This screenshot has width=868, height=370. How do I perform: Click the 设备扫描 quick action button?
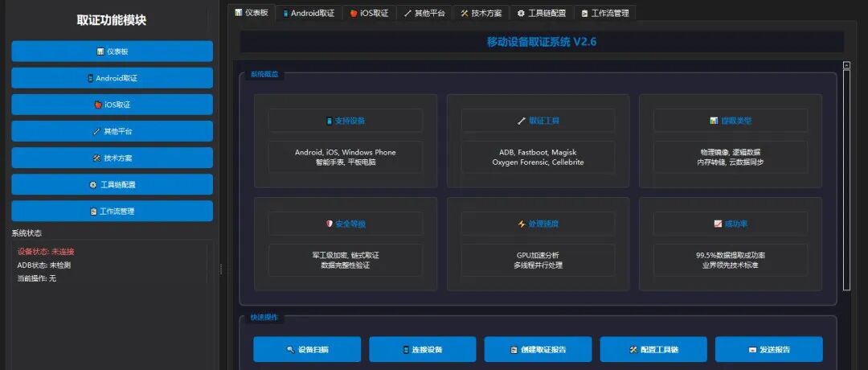(x=307, y=350)
